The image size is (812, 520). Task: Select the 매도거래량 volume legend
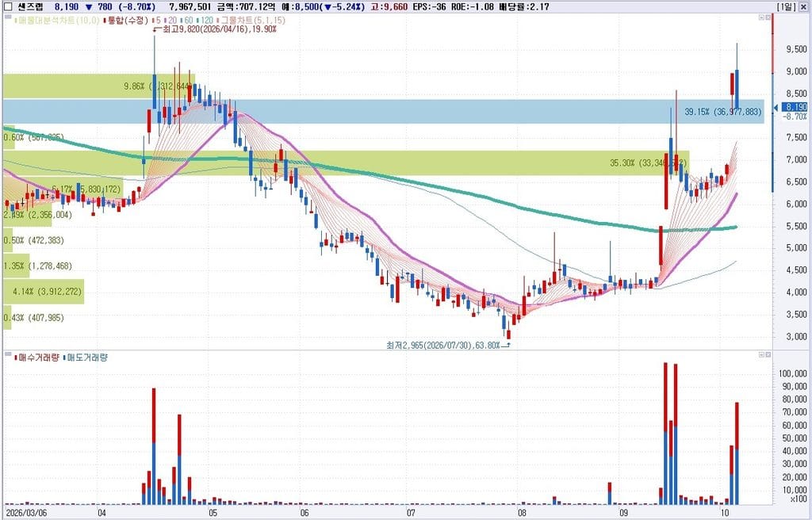tap(85, 357)
